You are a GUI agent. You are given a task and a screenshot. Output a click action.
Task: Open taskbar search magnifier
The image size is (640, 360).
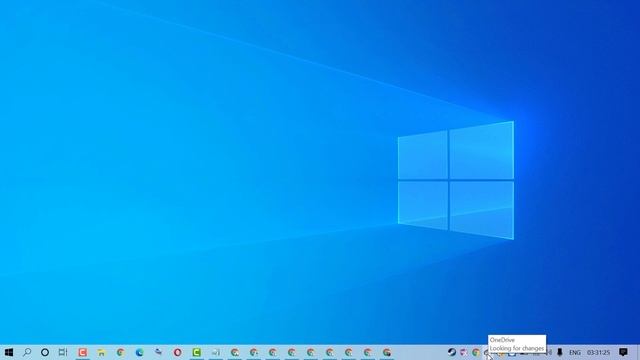point(27,352)
